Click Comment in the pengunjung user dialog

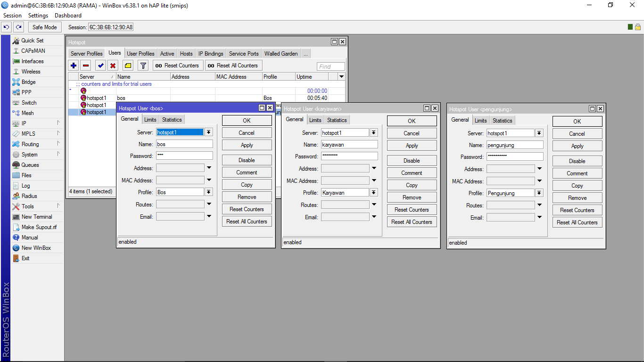point(578,173)
